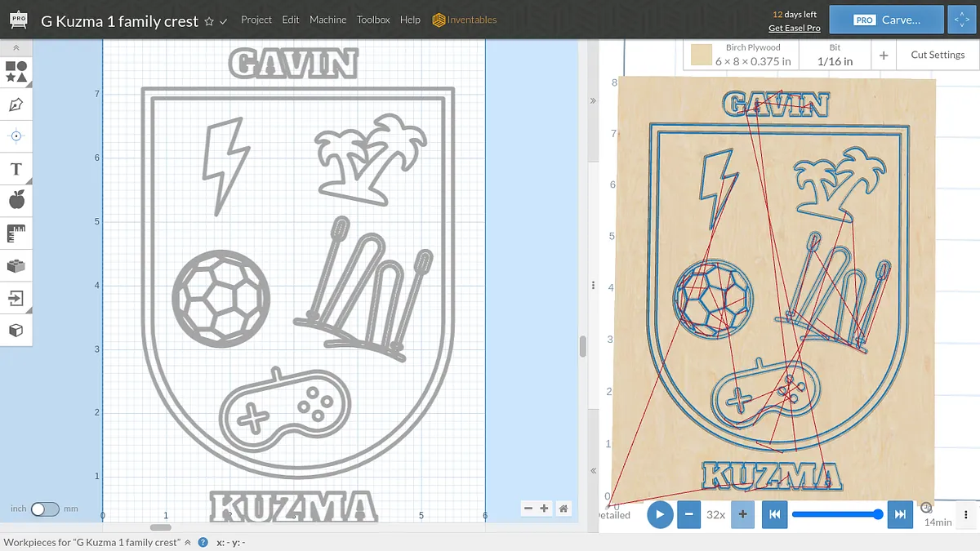Select the lightning bolt shape in design
Image resolution: width=980 pixels, height=551 pixels.
point(225,166)
